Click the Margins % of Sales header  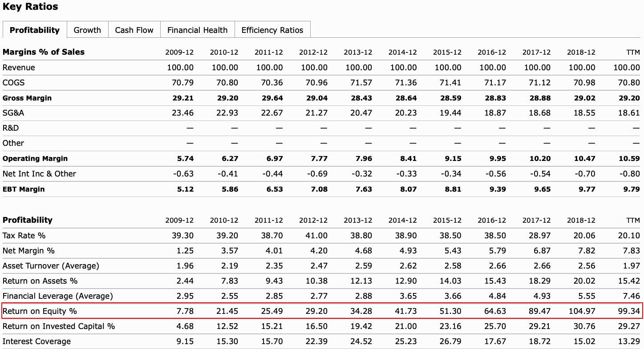click(44, 52)
